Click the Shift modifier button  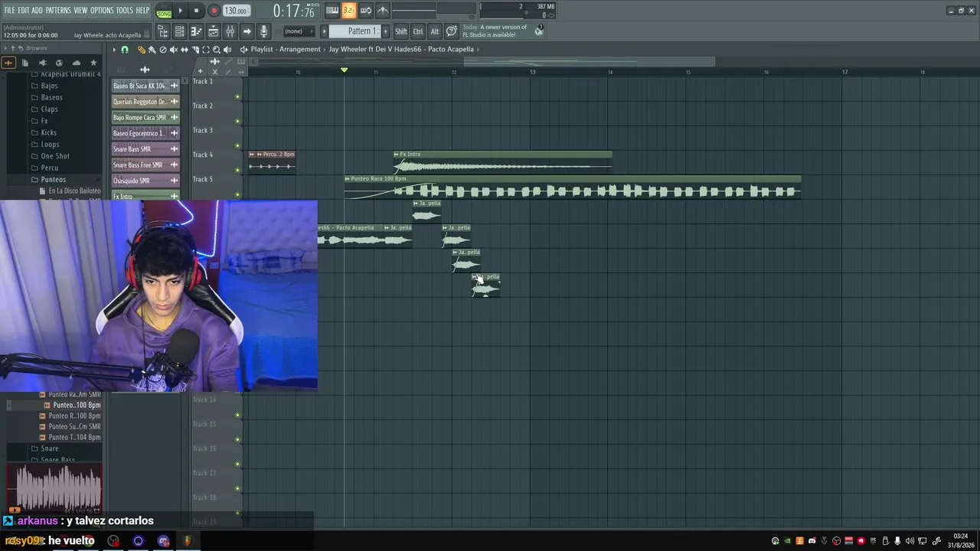[x=401, y=31]
